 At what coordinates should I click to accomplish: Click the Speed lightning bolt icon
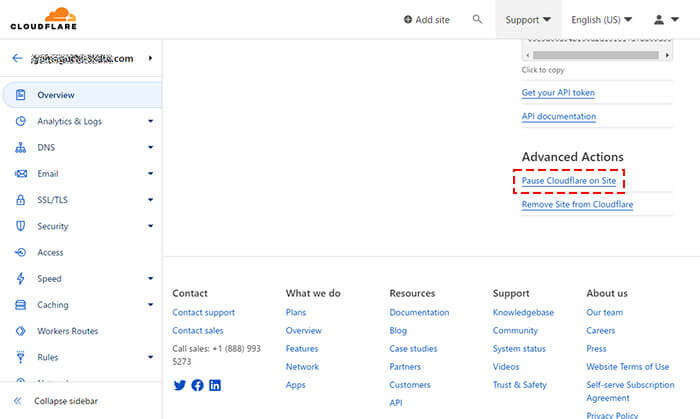click(x=21, y=278)
